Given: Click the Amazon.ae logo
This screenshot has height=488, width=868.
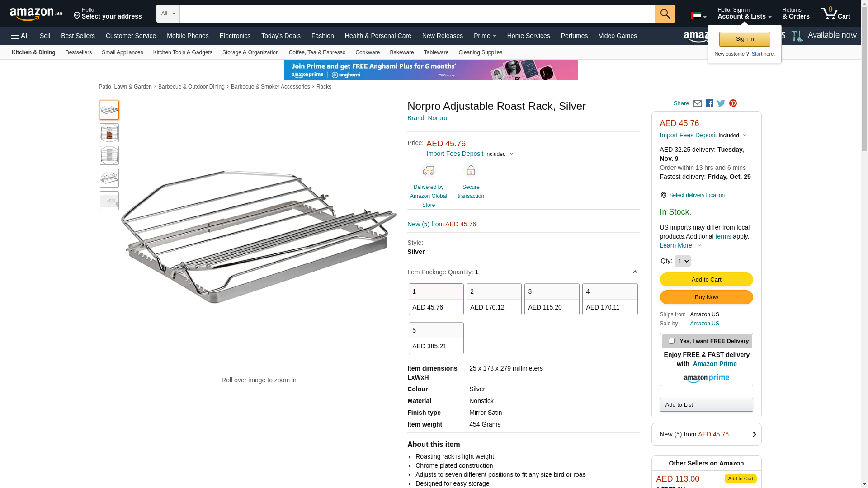Looking at the screenshot, I should [x=36, y=14].
